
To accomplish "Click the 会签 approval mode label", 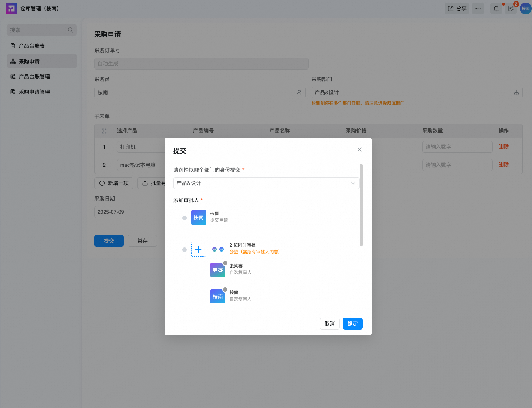I will (x=255, y=252).
